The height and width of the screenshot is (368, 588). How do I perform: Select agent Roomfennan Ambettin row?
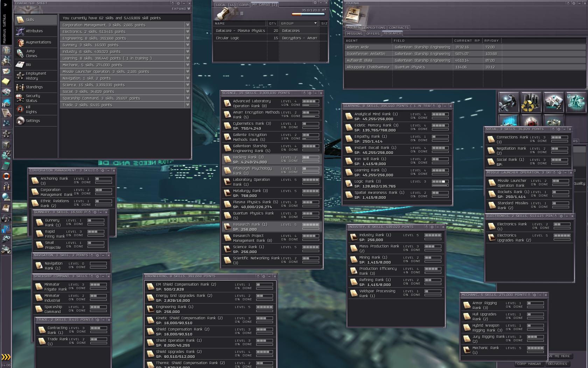[465, 54]
